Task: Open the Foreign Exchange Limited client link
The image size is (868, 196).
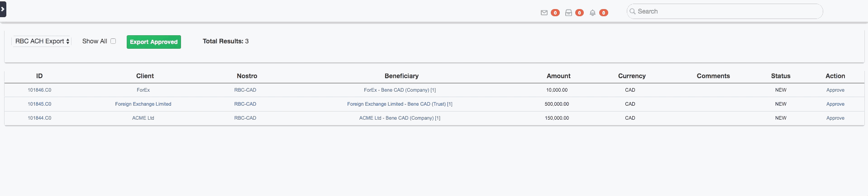Action: pos(143,104)
